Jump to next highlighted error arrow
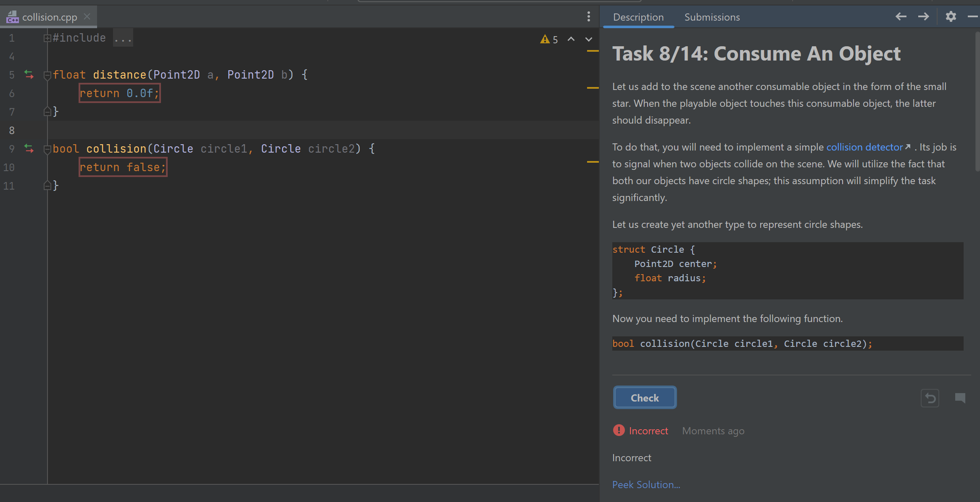Viewport: 980px width, 502px height. coord(589,39)
